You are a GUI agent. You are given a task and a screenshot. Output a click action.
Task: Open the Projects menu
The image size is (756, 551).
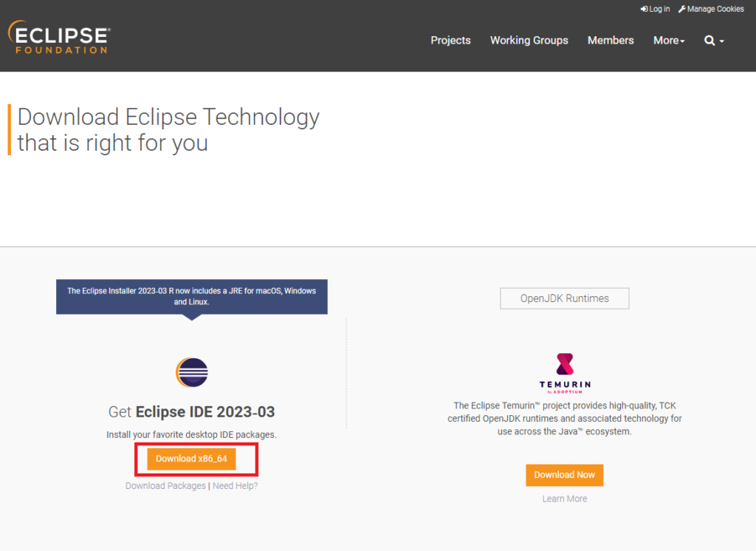450,41
